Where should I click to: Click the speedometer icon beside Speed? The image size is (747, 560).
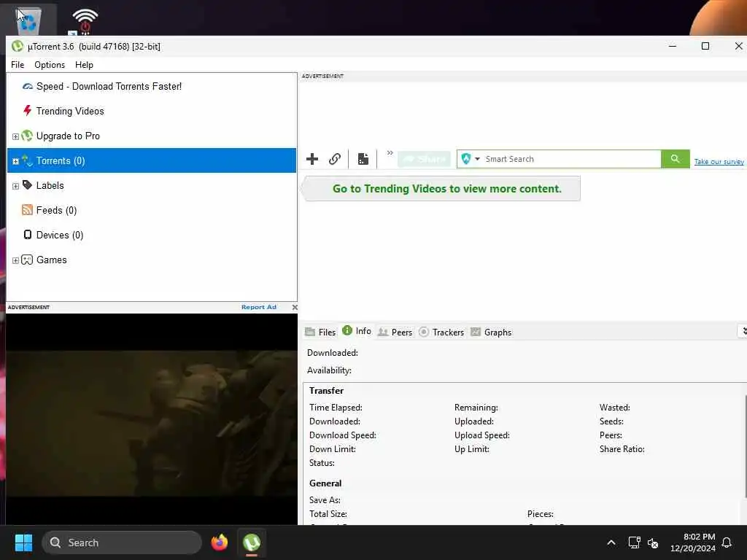28,86
